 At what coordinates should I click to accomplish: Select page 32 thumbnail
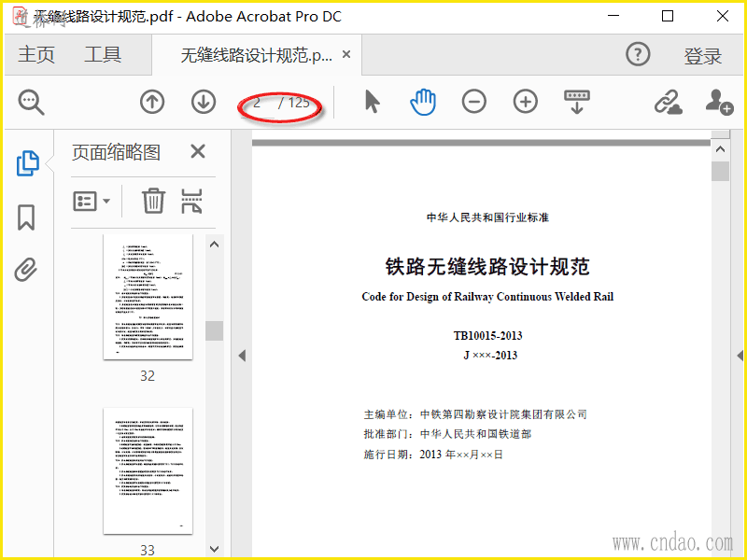[148, 297]
